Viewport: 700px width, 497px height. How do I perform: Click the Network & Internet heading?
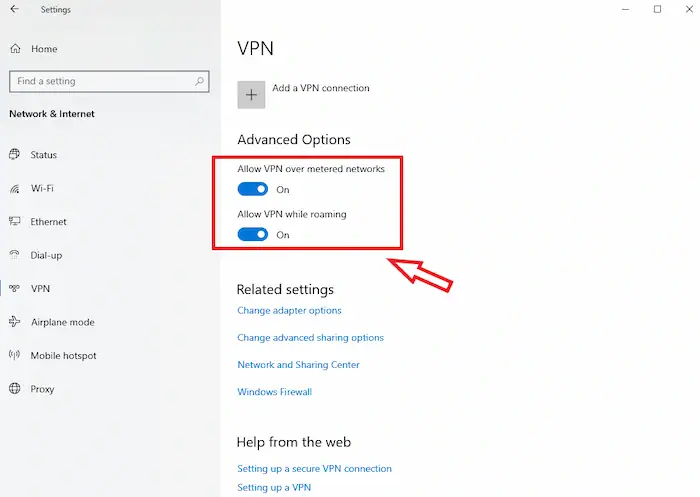point(52,113)
